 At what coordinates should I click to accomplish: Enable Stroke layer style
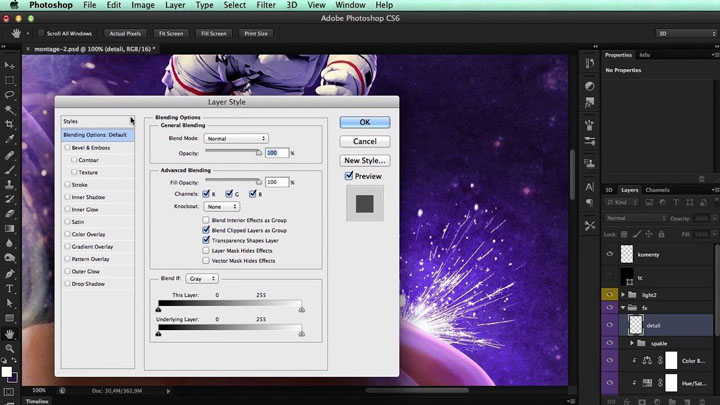click(68, 185)
